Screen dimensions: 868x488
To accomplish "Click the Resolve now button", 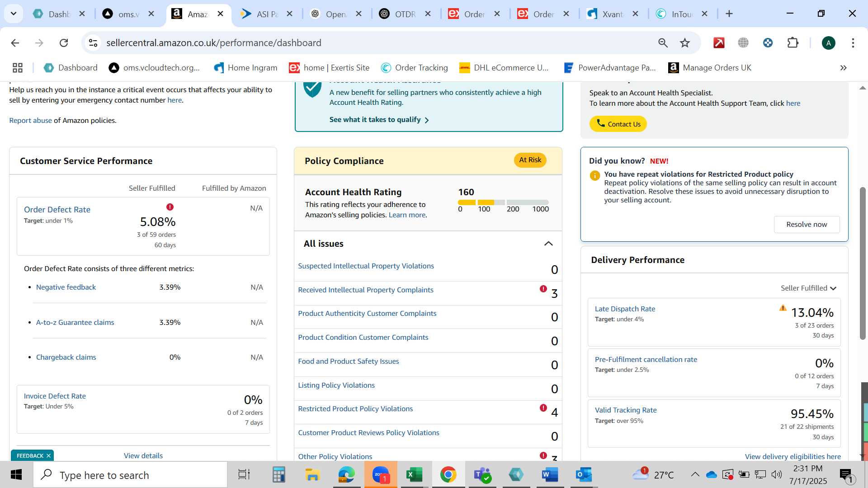I will point(807,225).
